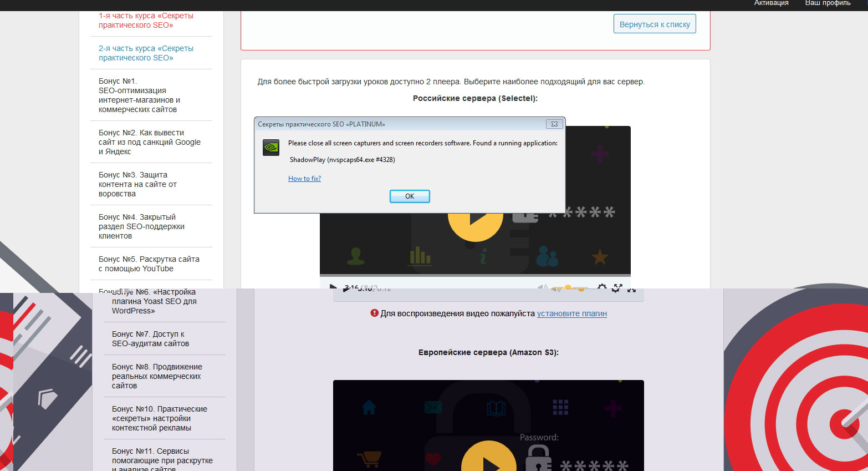The height and width of the screenshot is (471, 868).
Task: Select Бонус №1 SEO-оптимизация интернет-магазинов
Action: click(x=140, y=95)
